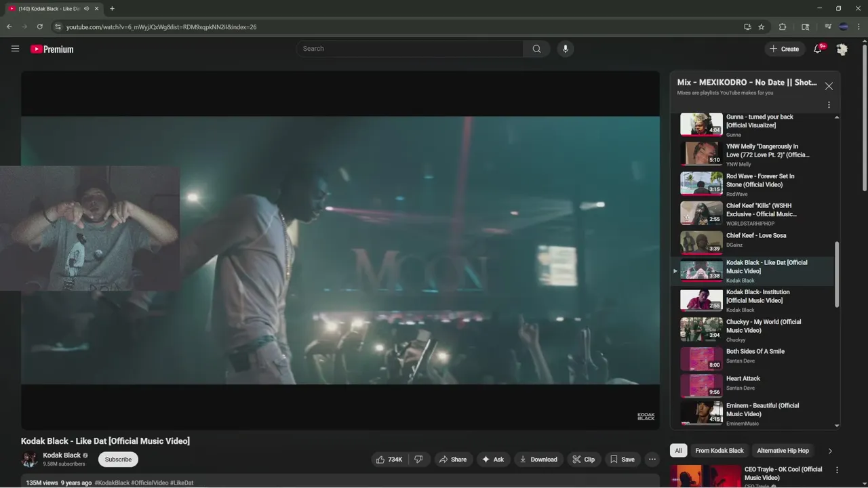The image size is (868, 488).
Task: Open the Chrome profile avatar
Action: click(x=844, y=27)
